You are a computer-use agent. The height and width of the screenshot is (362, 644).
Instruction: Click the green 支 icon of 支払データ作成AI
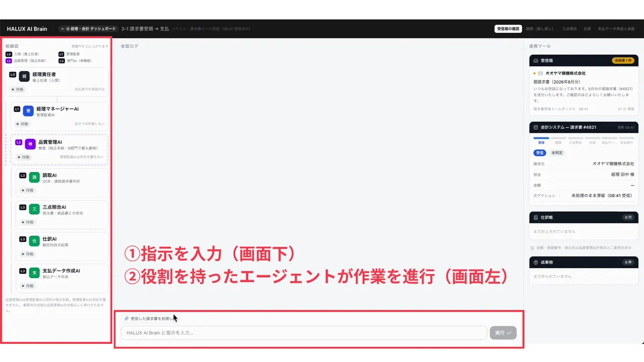34,273
